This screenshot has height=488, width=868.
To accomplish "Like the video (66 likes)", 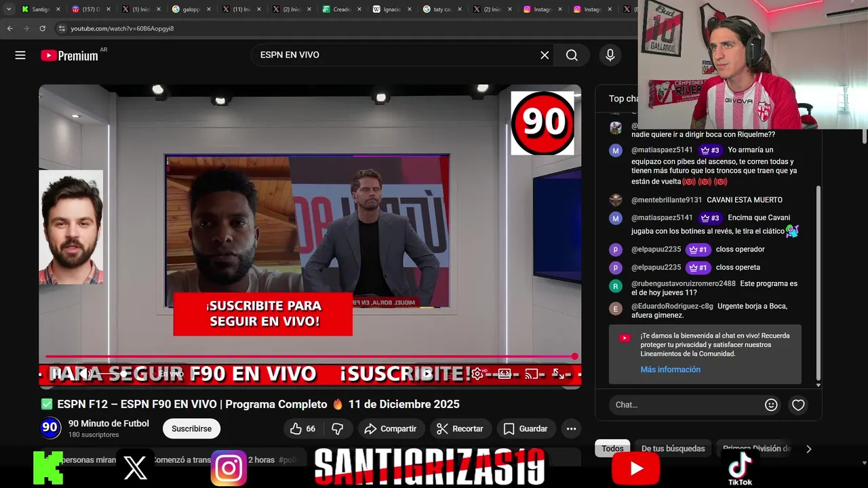I will pos(303,429).
